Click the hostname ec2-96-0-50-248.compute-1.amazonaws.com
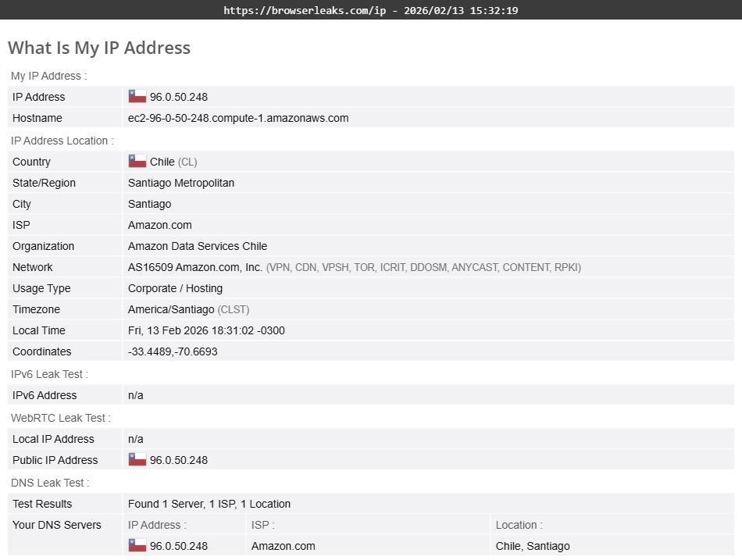This screenshot has width=742, height=560. (237, 117)
